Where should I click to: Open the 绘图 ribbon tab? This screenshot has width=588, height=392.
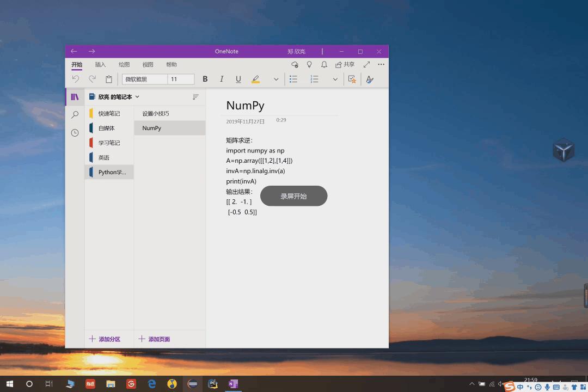124,64
